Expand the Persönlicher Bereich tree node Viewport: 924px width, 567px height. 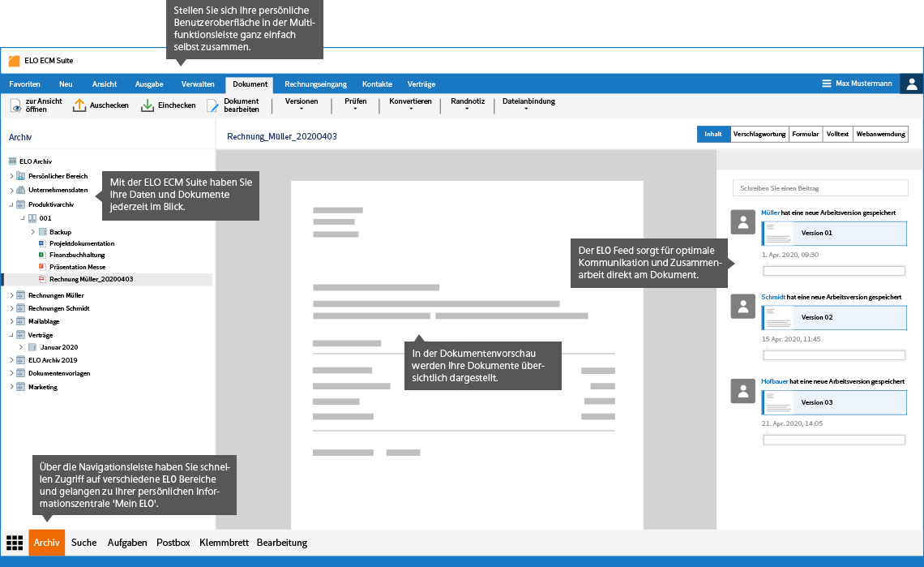[11, 176]
